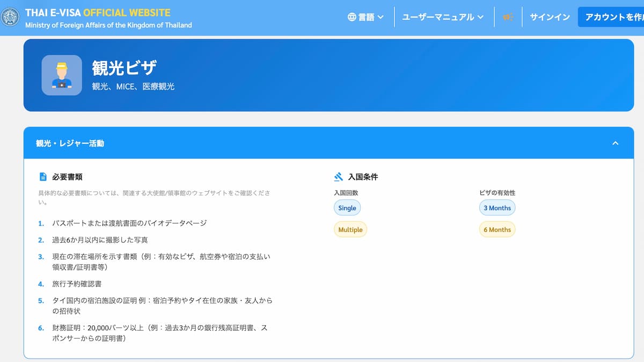Click the gavel icon beside 入国条件

coord(339,177)
